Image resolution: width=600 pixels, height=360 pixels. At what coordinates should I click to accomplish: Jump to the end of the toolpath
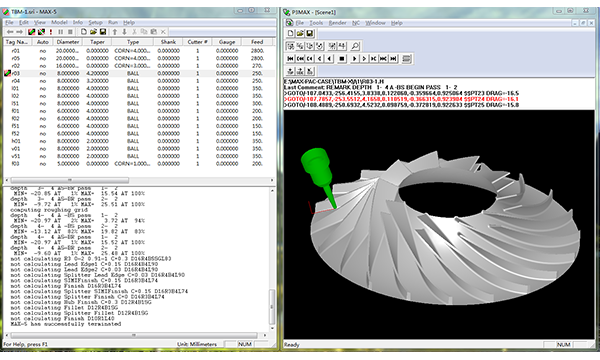coord(393,59)
